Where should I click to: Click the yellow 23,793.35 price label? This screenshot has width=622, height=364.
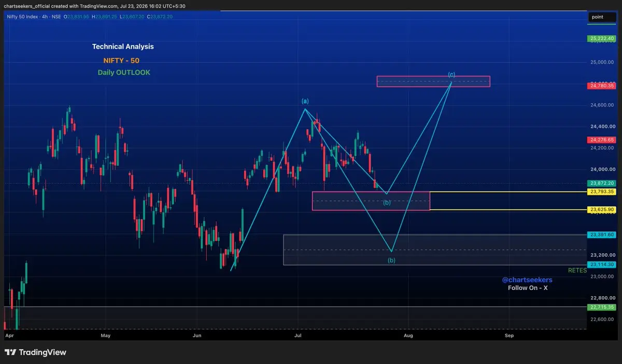[602, 192]
